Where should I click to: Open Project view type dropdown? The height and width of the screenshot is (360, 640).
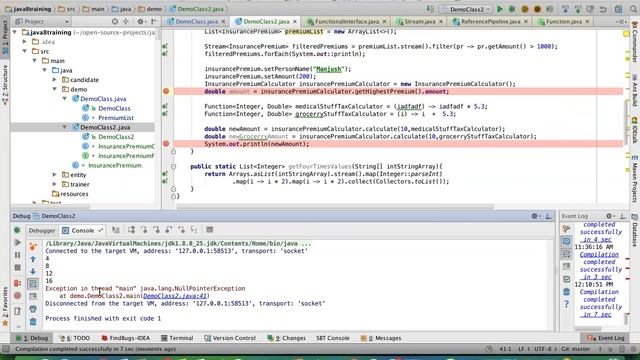tap(42, 22)
